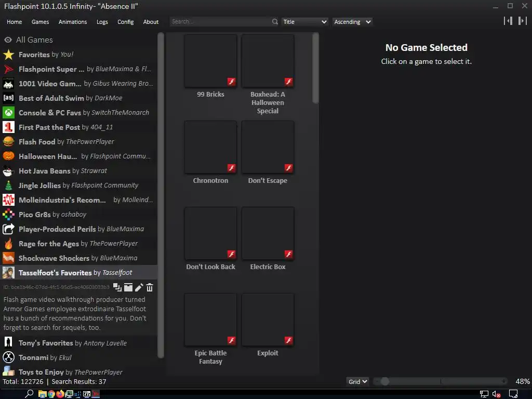Select Boxhead: A Halloween Special thumbnail
This screenshot has width=532, height=399.
pos(268,61)
